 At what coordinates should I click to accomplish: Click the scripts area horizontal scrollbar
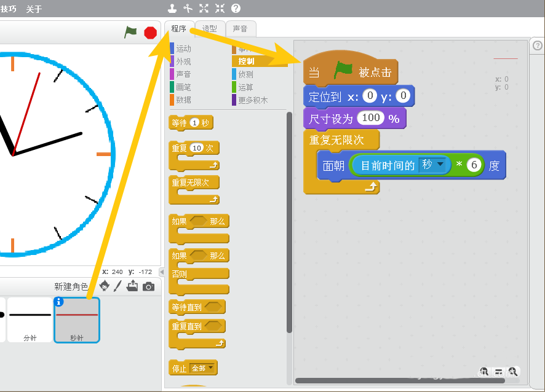(400, 381)
